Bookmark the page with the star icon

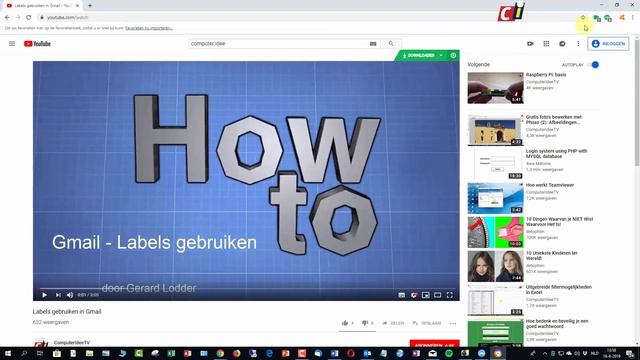click(x=583, y=18)
